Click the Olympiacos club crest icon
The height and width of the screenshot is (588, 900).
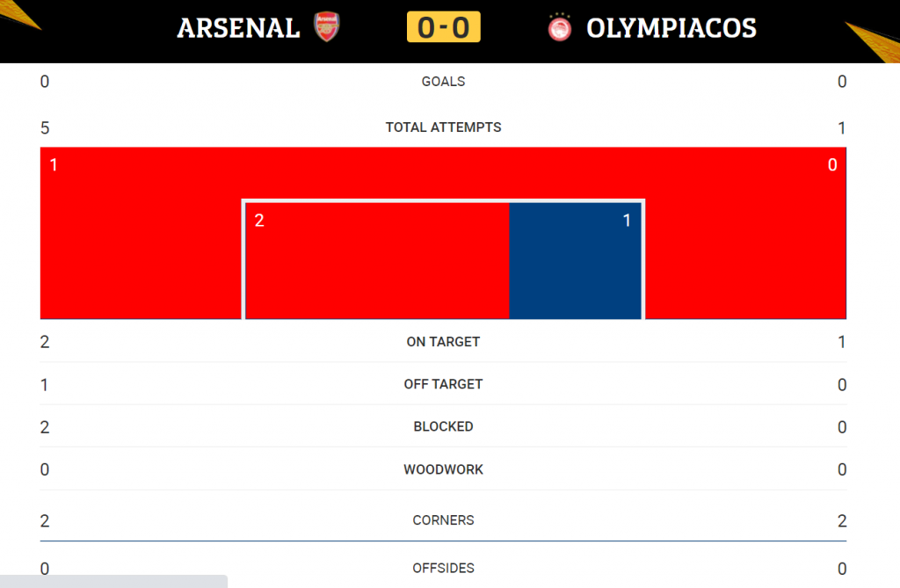click(x=560, y=27)
